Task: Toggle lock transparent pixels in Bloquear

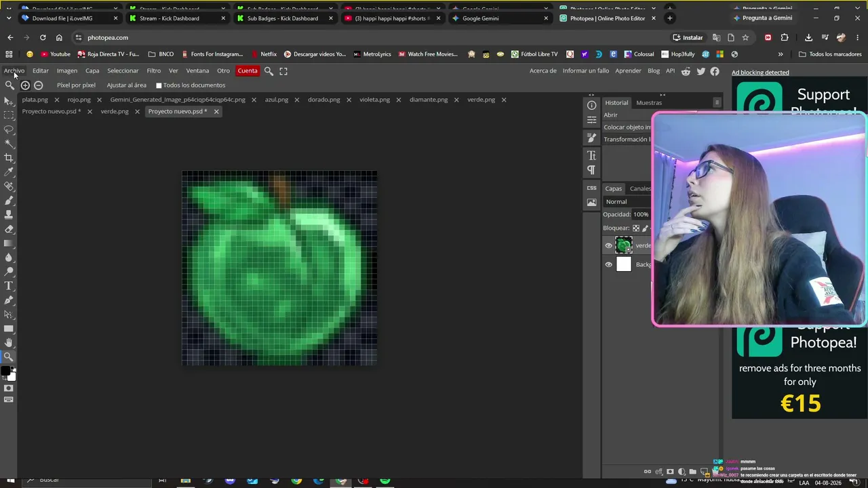Action: click(x=635, y=228)
